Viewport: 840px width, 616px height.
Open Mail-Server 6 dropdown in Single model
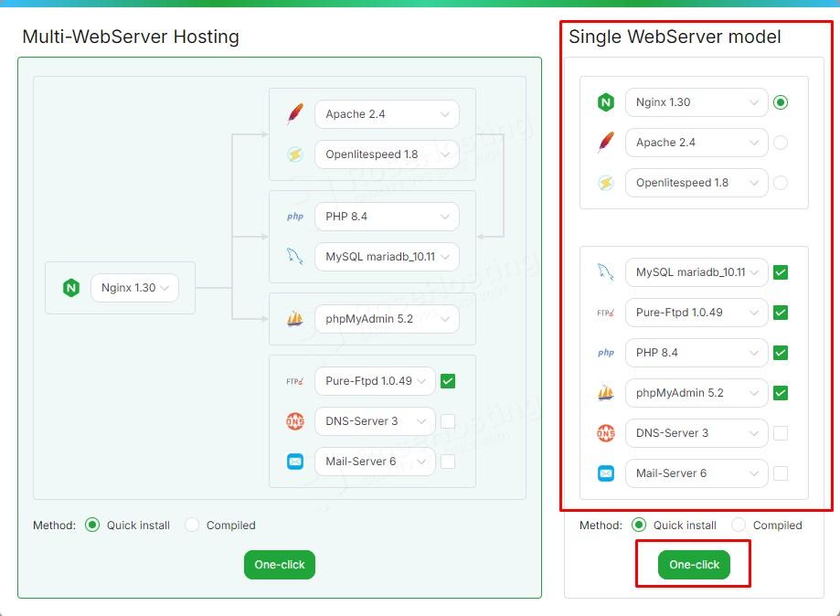tap(696, 473)
